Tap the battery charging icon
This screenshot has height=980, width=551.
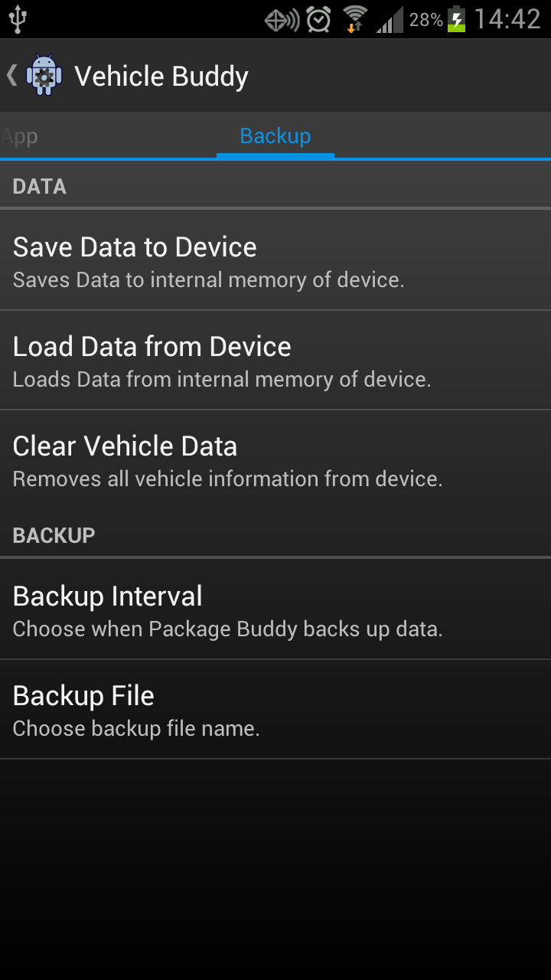pyautogui.click(x=456, y=19)
